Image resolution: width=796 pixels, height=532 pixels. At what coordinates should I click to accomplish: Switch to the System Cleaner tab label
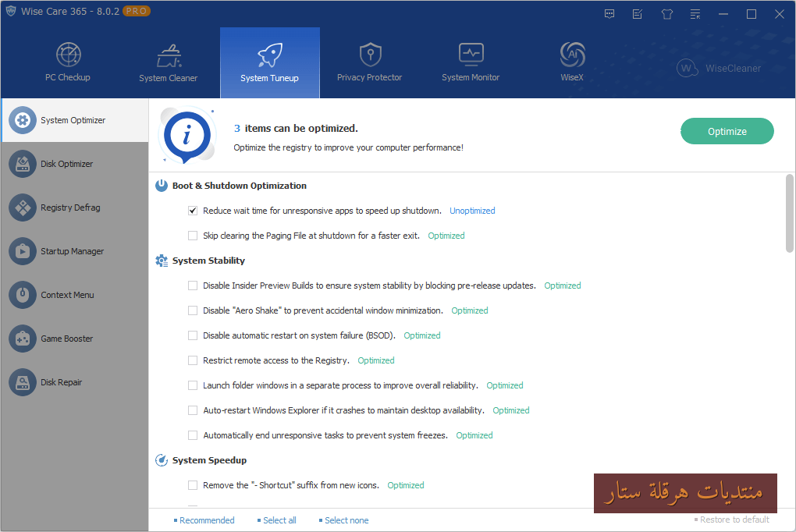click(x=169, y=78)
